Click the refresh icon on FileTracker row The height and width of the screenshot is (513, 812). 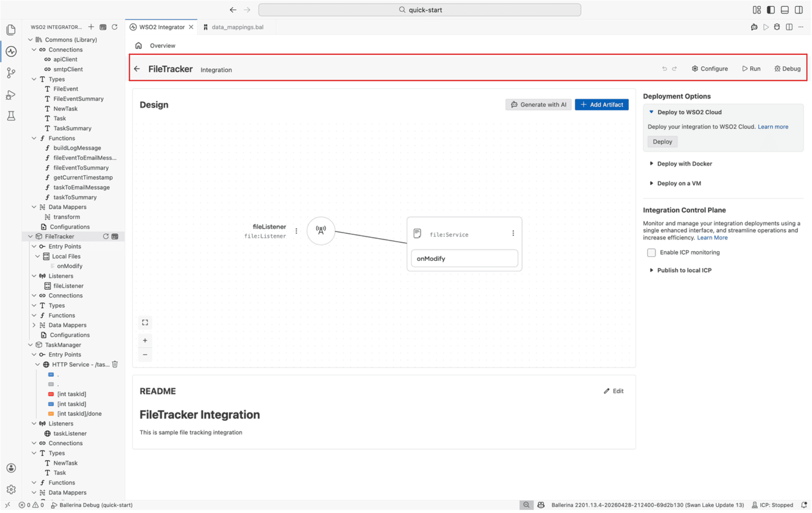(106, 237)
